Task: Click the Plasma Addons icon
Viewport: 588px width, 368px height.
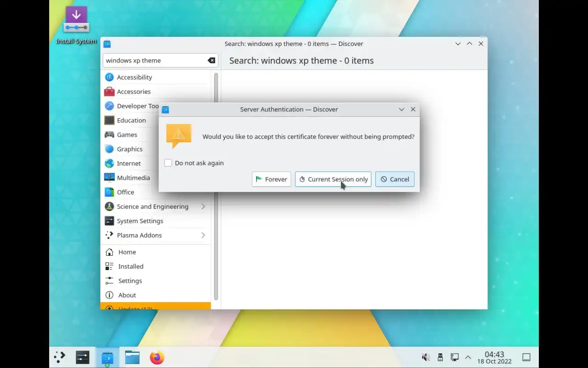Action: [x=109, y=235]
